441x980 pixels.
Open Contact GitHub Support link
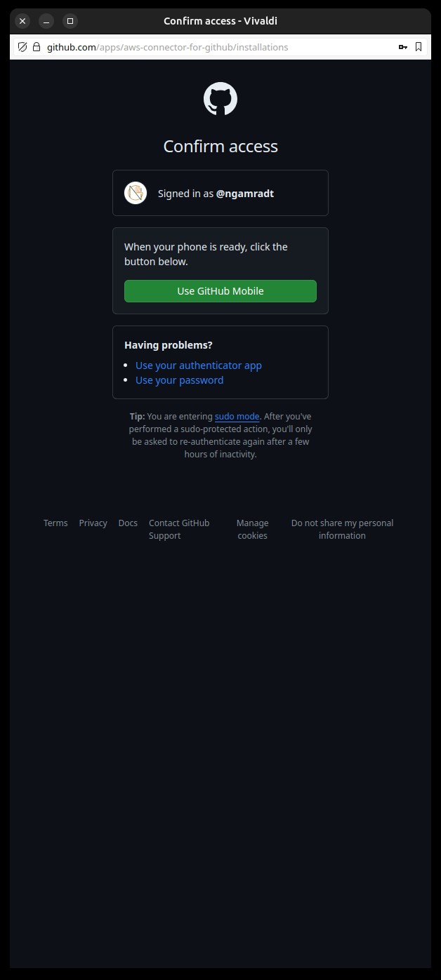click(x=179, y=530)
